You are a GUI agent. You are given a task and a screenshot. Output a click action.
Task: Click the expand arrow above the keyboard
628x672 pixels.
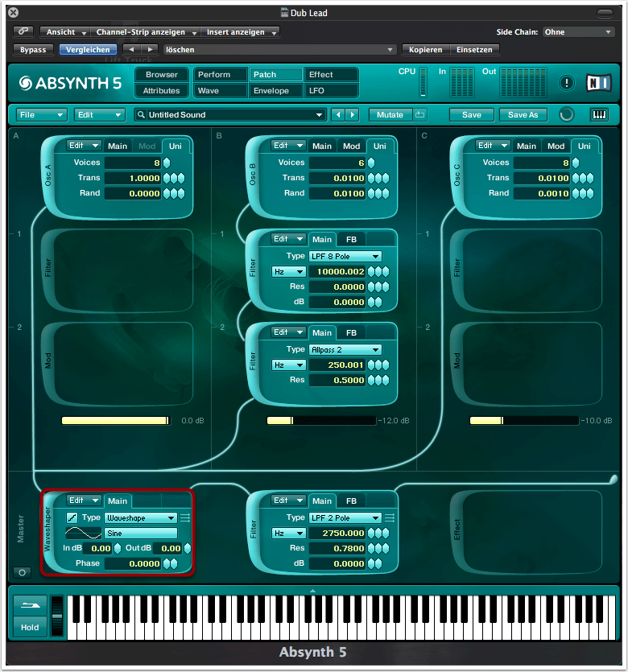point(312,591)
